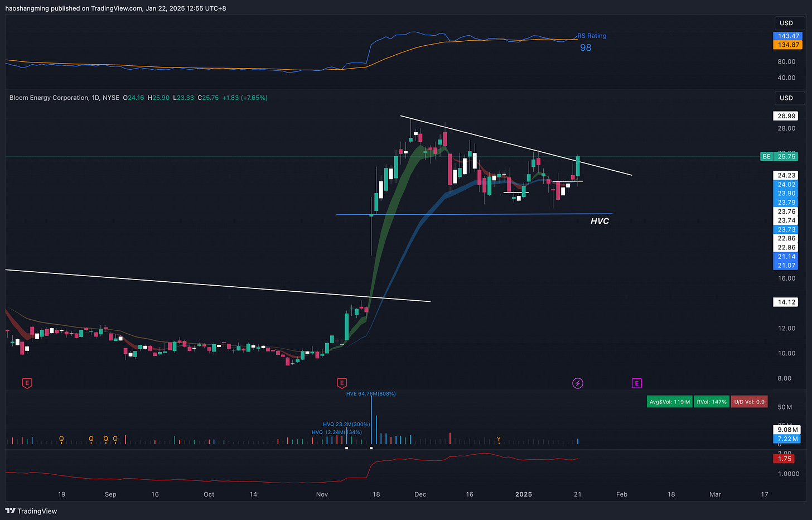Click the 2025 label on time axis
This screenshot has width=812, height=520.
(x=524, y=494)
